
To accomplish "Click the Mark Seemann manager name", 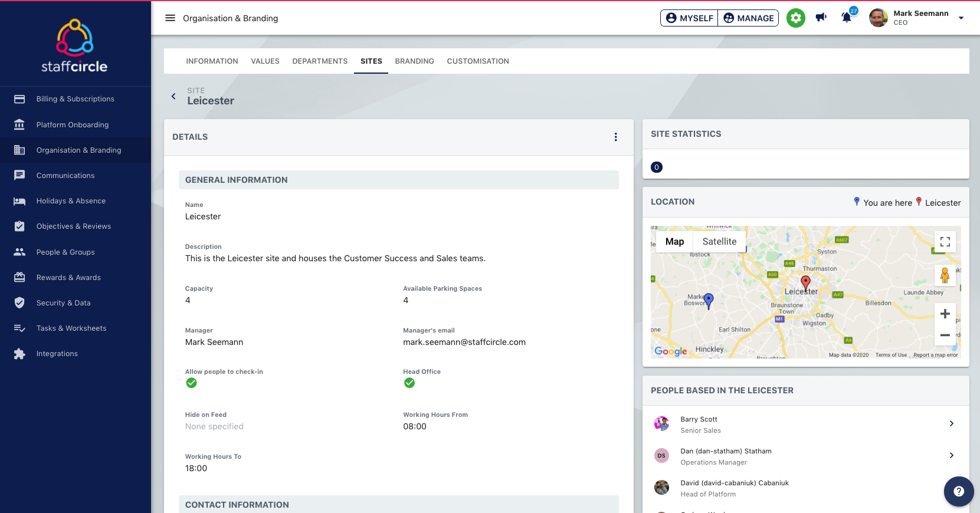I will (214, 342).
